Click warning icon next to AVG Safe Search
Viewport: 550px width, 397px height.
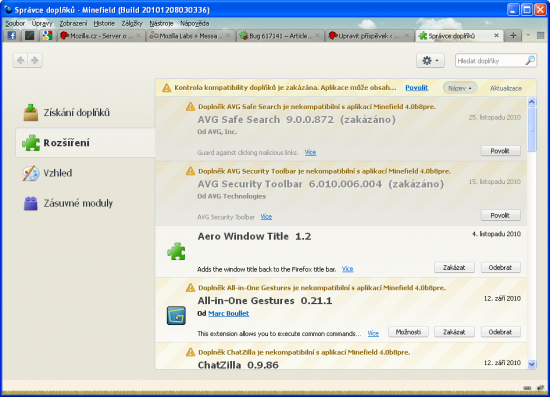click(x=190, y=107)
